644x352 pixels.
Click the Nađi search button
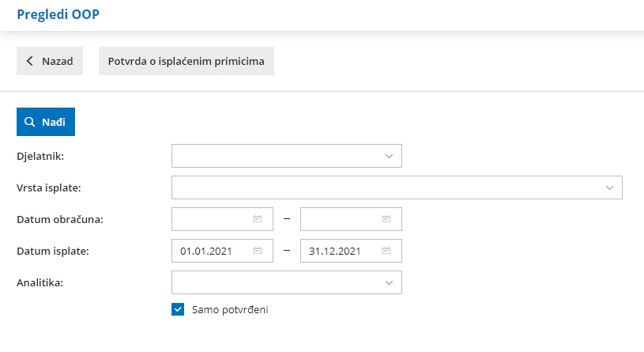point(46,123)
